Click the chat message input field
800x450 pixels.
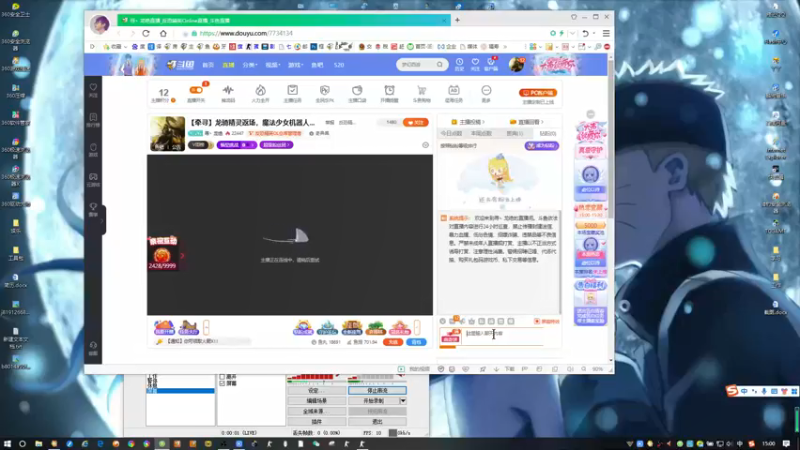pos(503,336)
